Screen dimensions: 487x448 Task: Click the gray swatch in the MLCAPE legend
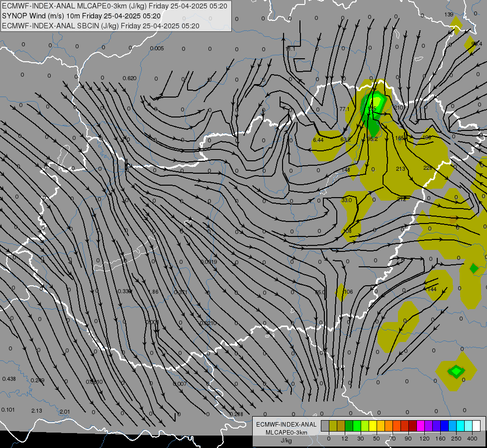point(325,426)
